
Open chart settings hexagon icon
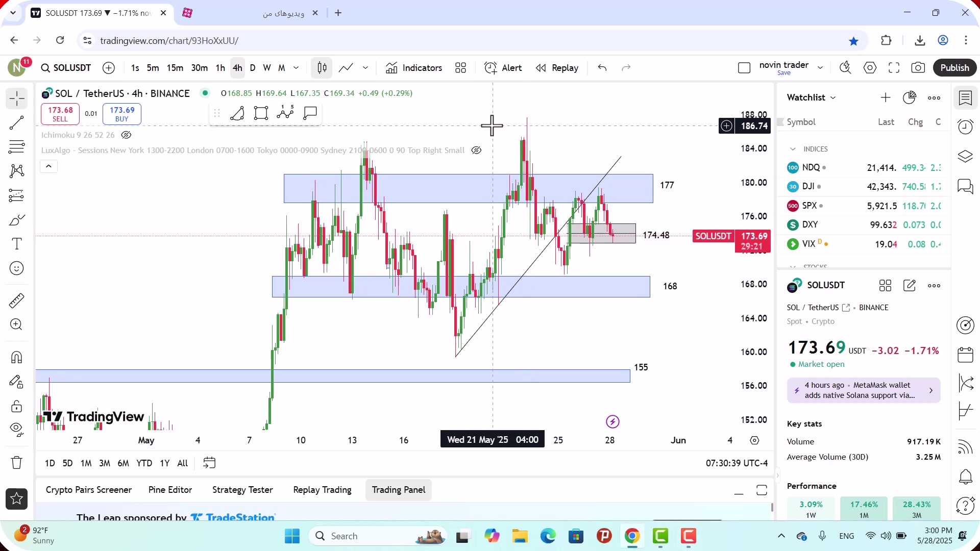[x=870, y=68]
